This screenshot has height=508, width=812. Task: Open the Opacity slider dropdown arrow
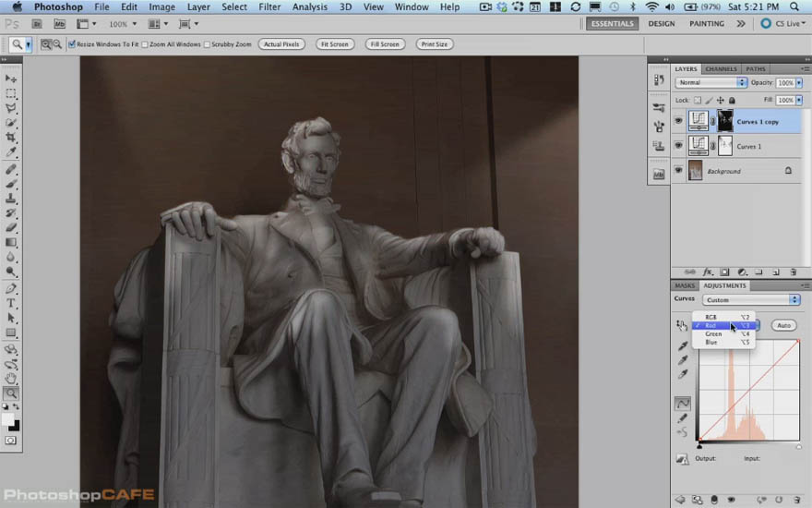pos(799,82)
